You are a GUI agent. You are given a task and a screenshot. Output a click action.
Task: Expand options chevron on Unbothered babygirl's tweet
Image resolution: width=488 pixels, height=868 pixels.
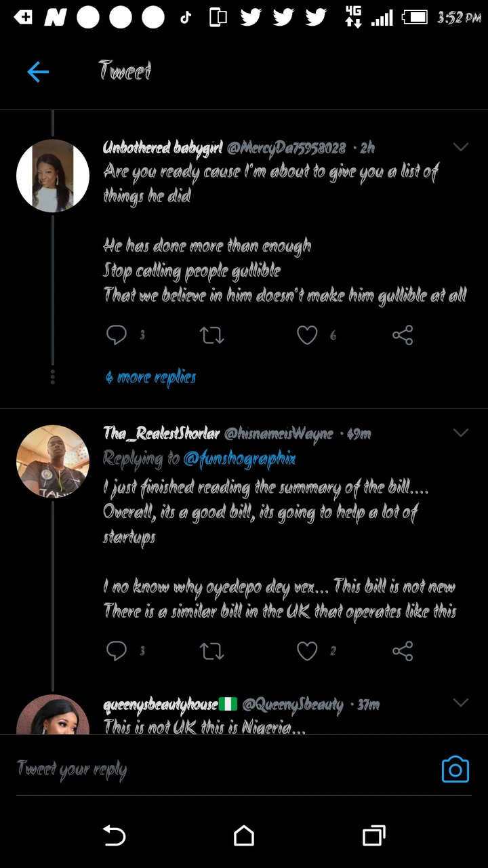461,147
